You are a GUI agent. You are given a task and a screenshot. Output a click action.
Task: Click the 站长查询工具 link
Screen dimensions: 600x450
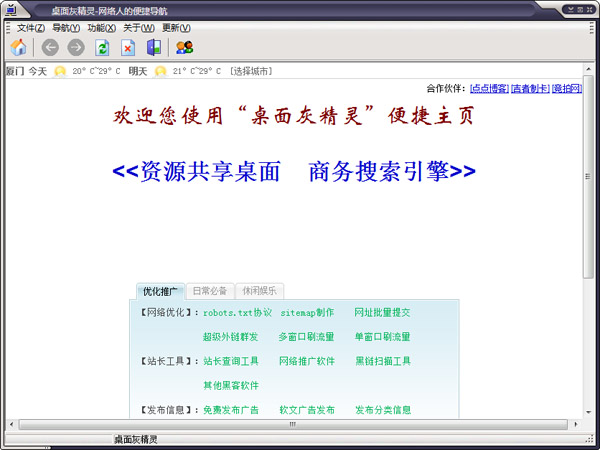tap(230, 361)
